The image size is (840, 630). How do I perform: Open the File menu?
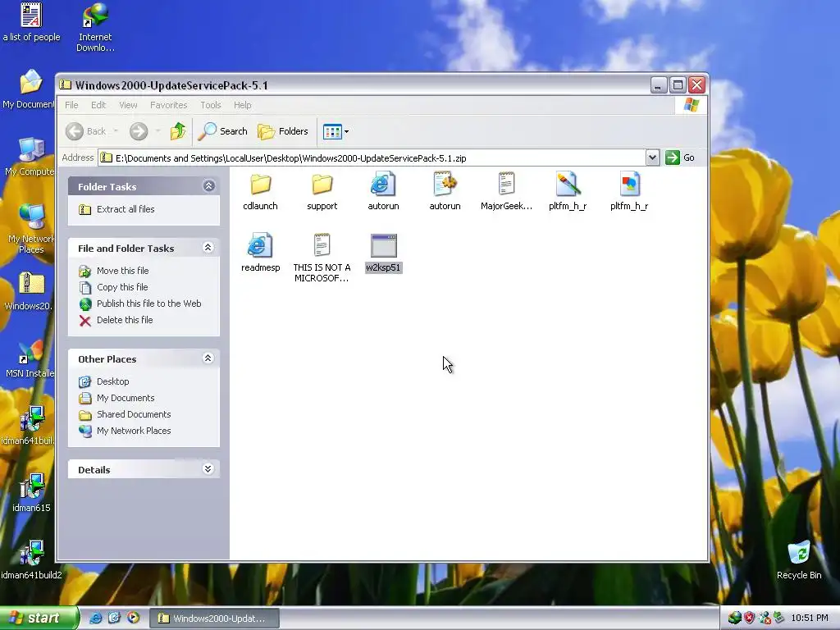pyautogui.click(x=72, y=105)
